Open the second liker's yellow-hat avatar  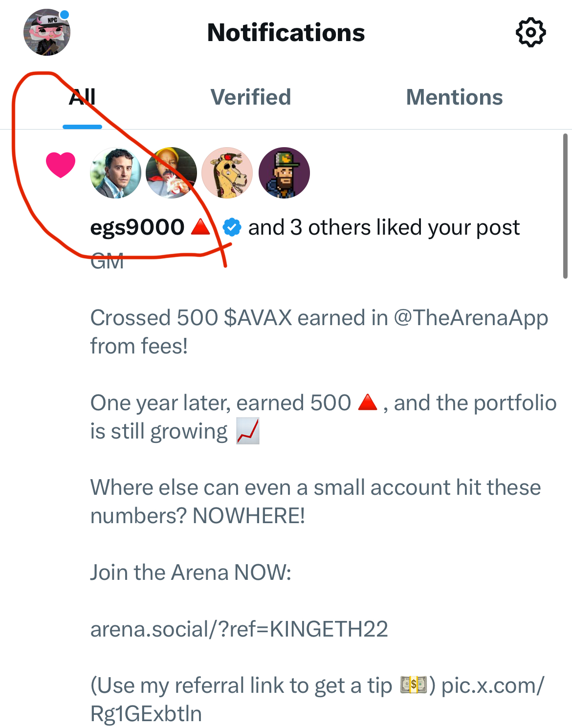point(172,173)
